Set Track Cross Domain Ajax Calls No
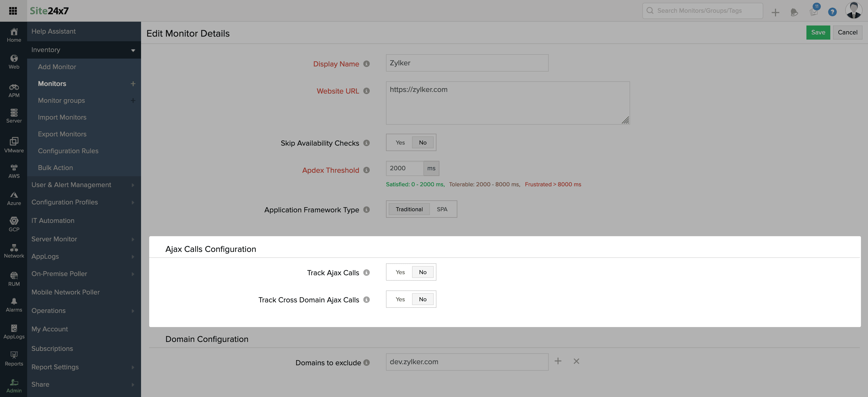Viewport: 868px width, 397px height. tap(423, 299)
